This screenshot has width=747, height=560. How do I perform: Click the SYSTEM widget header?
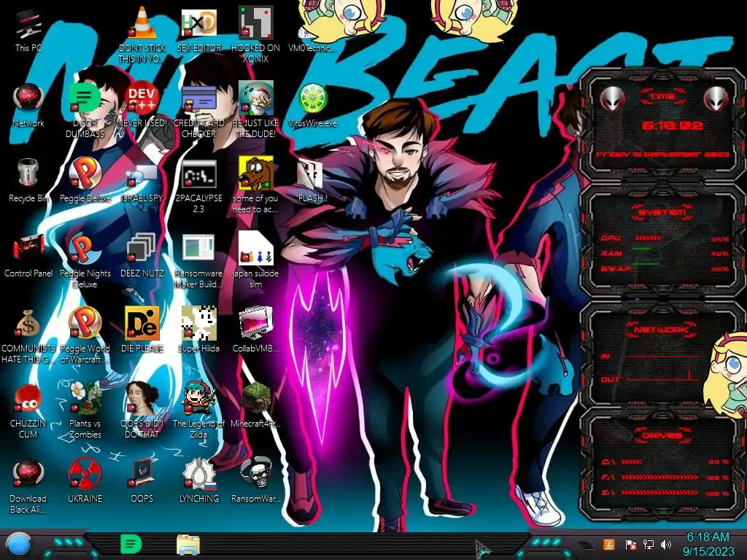tap(662, 212)
